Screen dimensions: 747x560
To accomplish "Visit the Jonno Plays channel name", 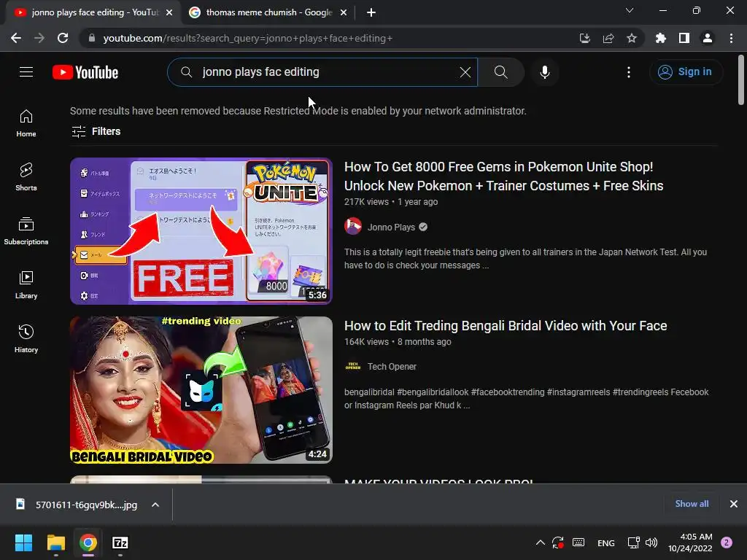I will click(391, 227).
